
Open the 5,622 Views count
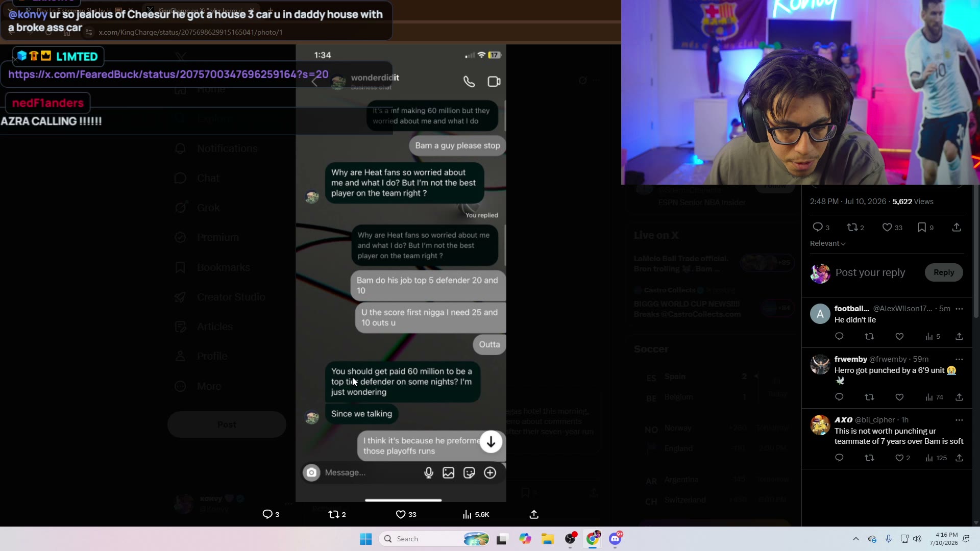coord(913,202)
